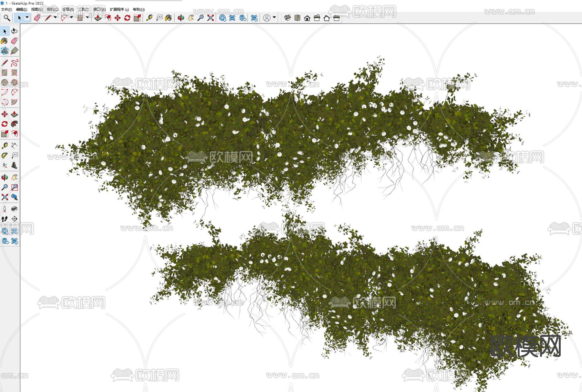Expand the Select tool dropdown in top toolbar
The height and width of the screenshot is (392, 582).
(27, 17)
